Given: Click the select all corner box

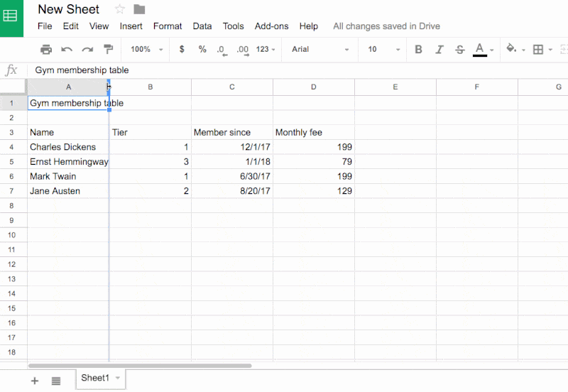Looking at the screenshot, I should click(13, 87).
